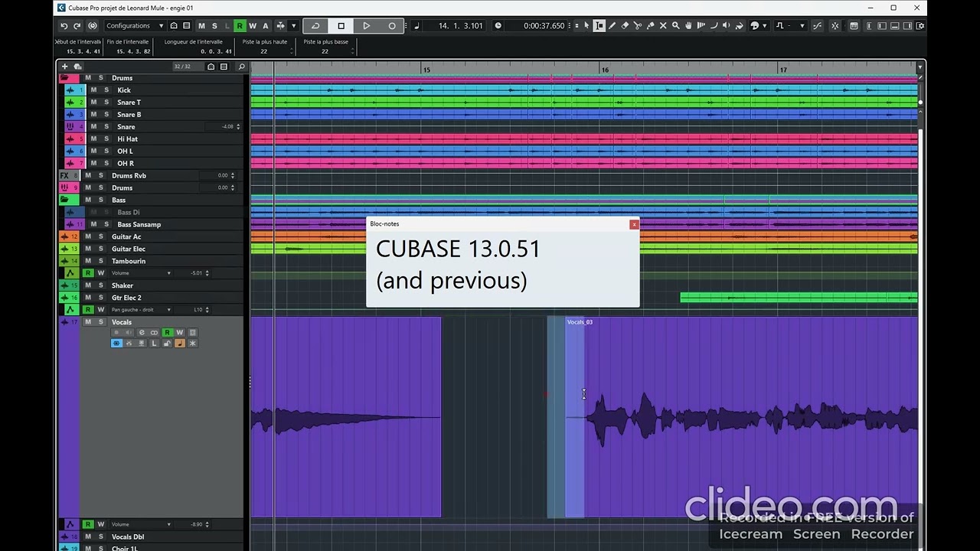The width and height of the screenshot is (980, 551).
Task: Select the Vocals track name
Action: point(122,322)
